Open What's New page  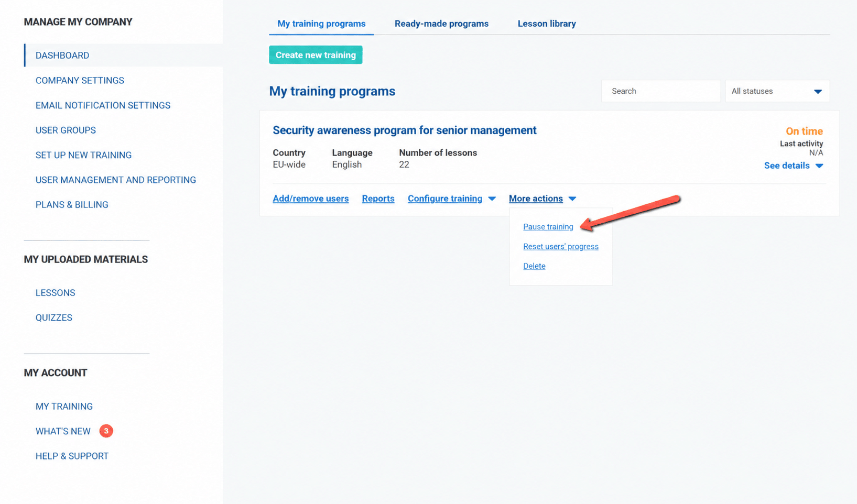coord(63,431)
